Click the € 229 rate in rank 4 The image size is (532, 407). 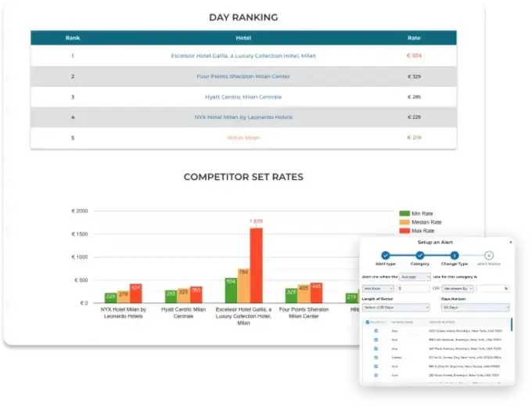point(414,117)
